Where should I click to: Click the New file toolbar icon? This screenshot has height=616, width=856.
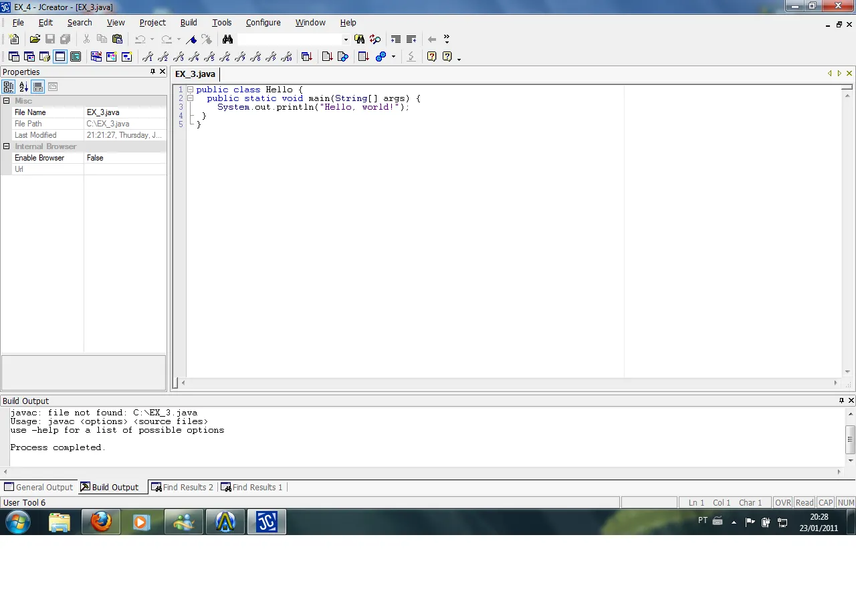[x=14, y=39]
